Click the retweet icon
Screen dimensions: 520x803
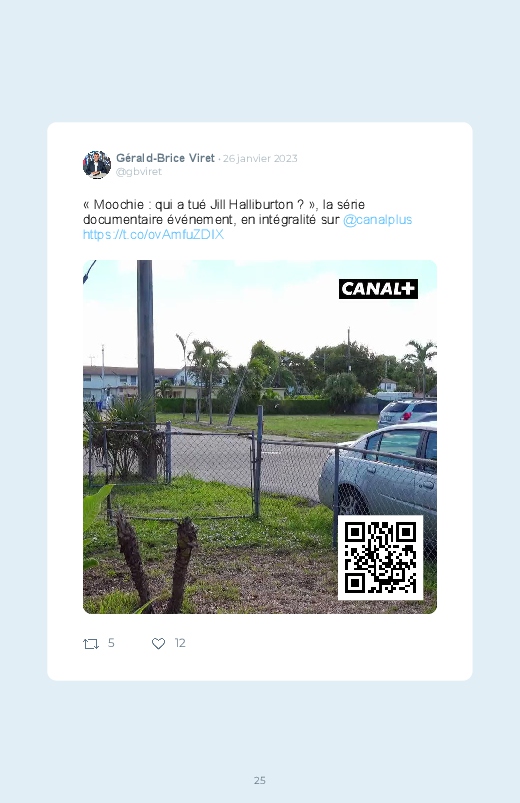click(x=91, y=644)
